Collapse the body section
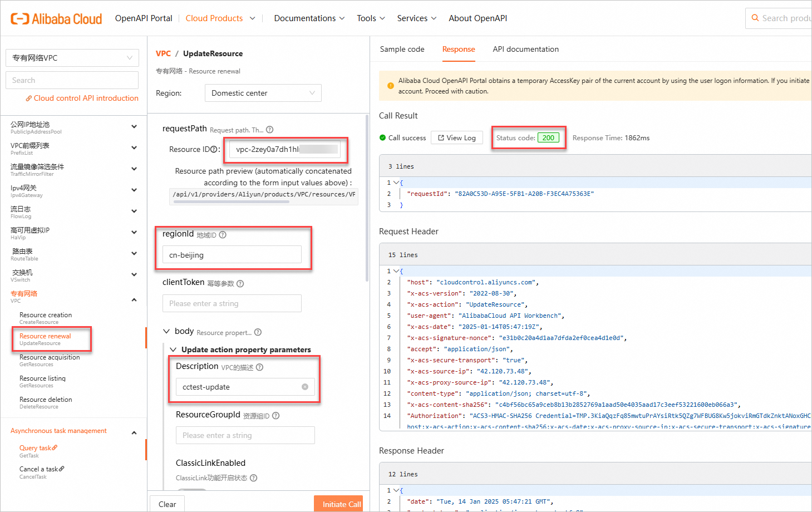The image size is (812, 512). [166, 331]
